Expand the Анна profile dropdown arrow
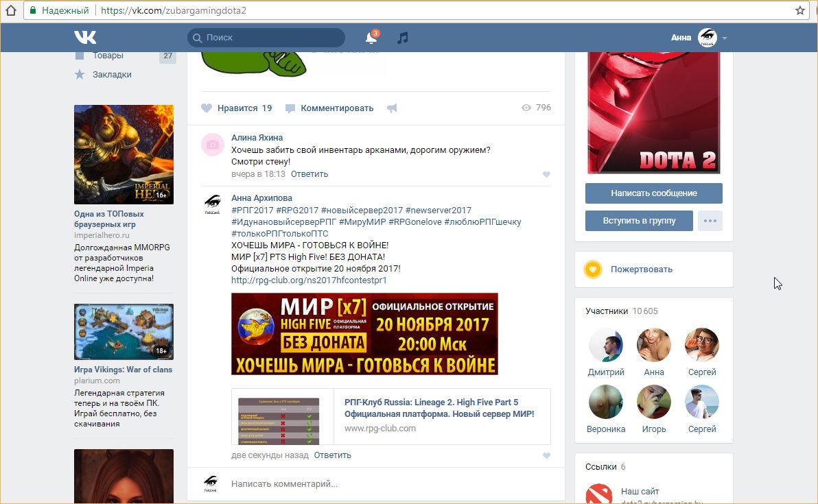This screenshot has width=818, height=504. [725, 38]
